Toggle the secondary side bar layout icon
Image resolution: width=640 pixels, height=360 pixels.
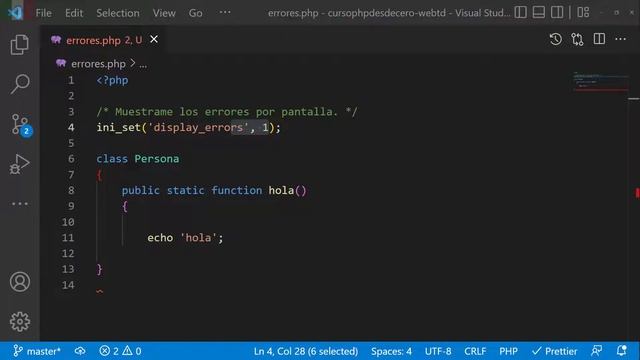pos(557,13)
